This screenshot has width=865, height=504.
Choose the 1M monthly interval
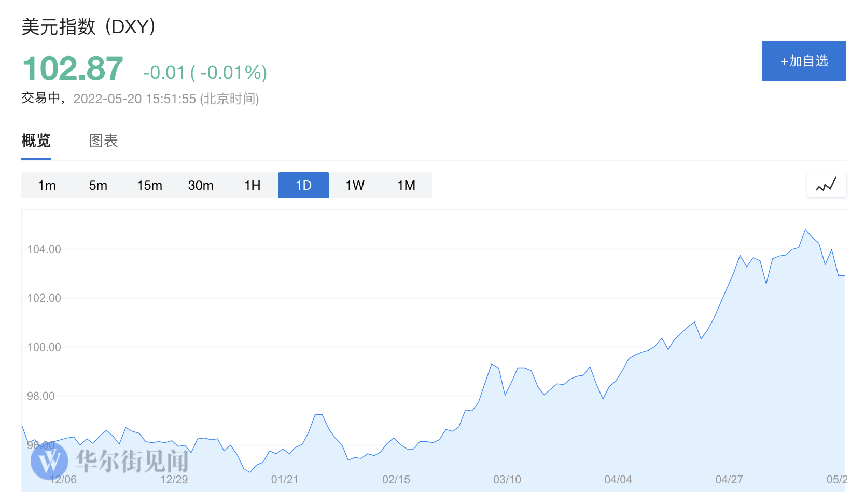point(406,185)
